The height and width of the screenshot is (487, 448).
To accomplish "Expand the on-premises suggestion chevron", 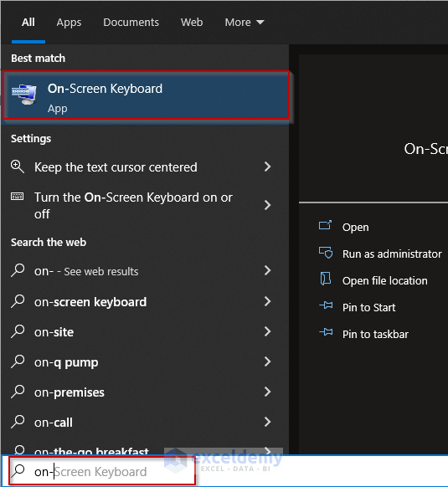I will coord(267,392).
